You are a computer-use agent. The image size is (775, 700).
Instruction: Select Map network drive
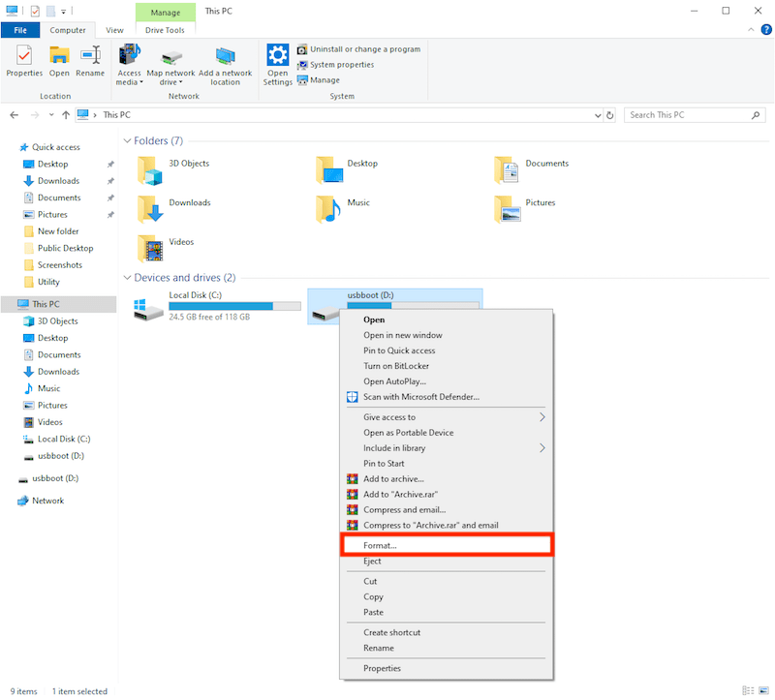pos(171,64)
